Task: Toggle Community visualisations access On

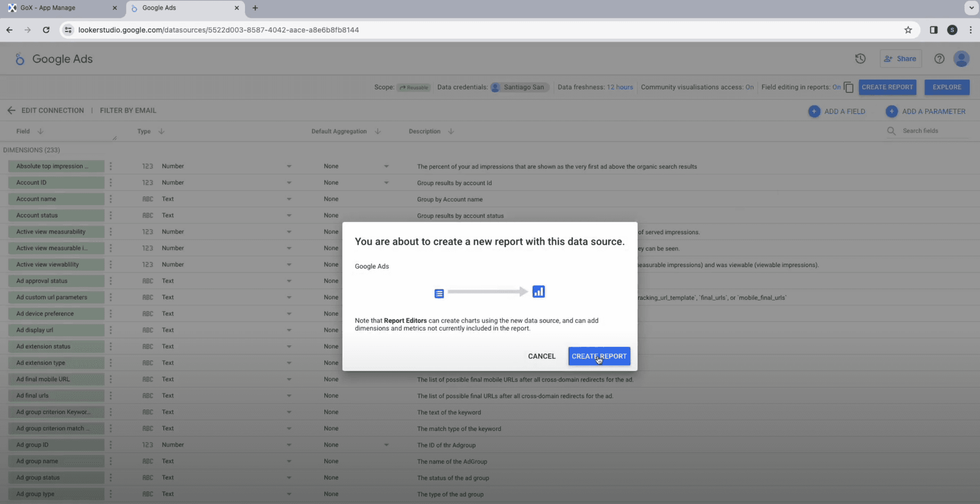Action: click(x=749, y=87)
